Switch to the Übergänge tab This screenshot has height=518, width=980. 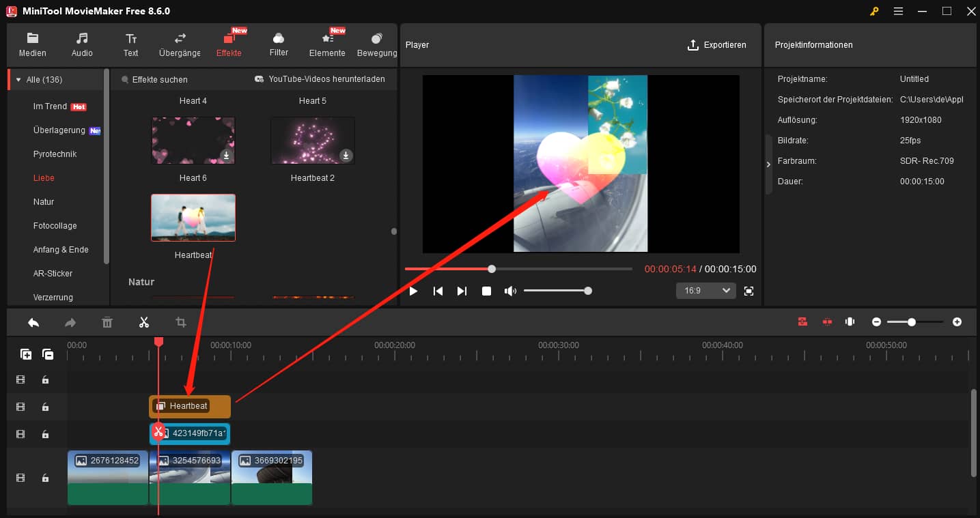click(179, 44)
